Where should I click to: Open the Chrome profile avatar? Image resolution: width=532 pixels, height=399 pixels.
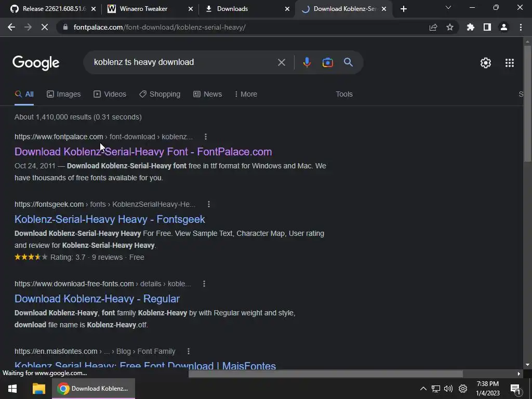(504, 27)
